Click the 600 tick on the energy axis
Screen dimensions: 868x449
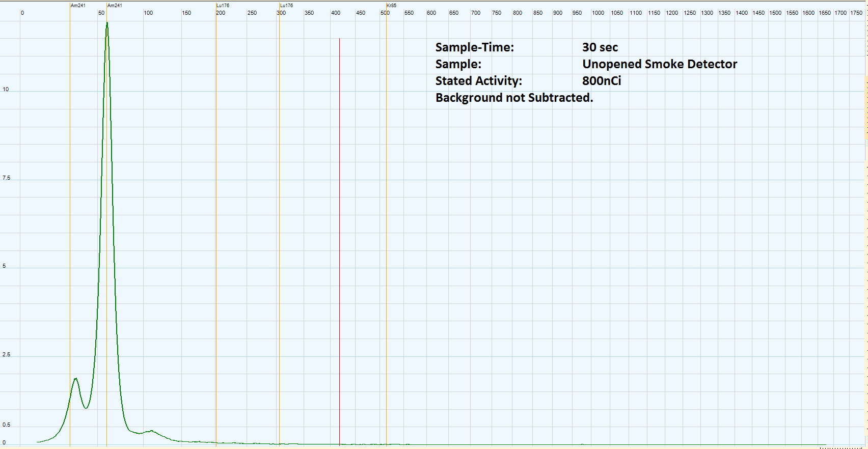[x=431, y=13]
